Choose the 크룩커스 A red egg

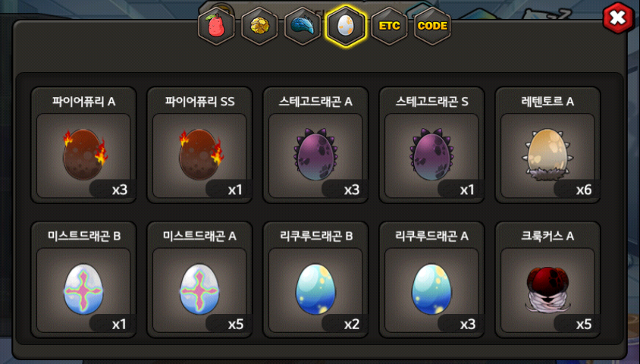547,280
